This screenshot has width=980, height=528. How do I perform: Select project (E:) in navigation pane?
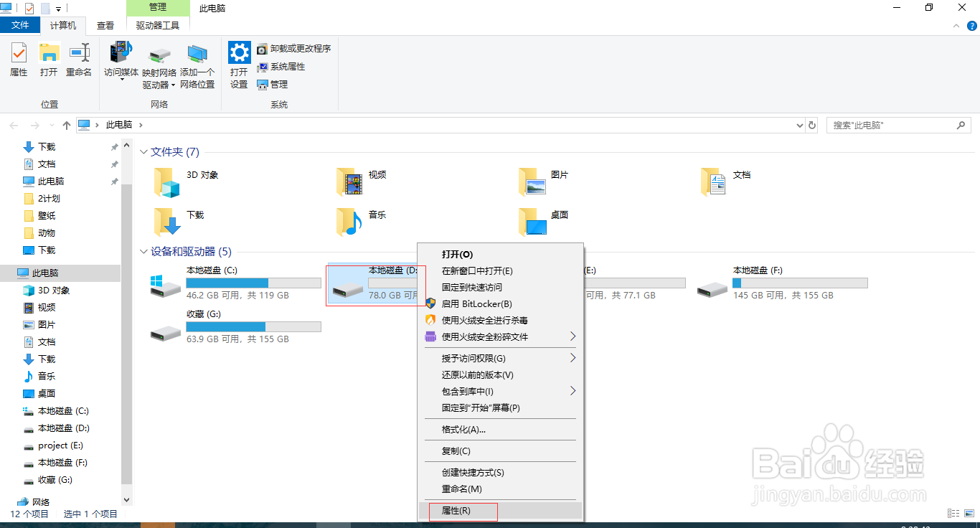click(60, 445)
